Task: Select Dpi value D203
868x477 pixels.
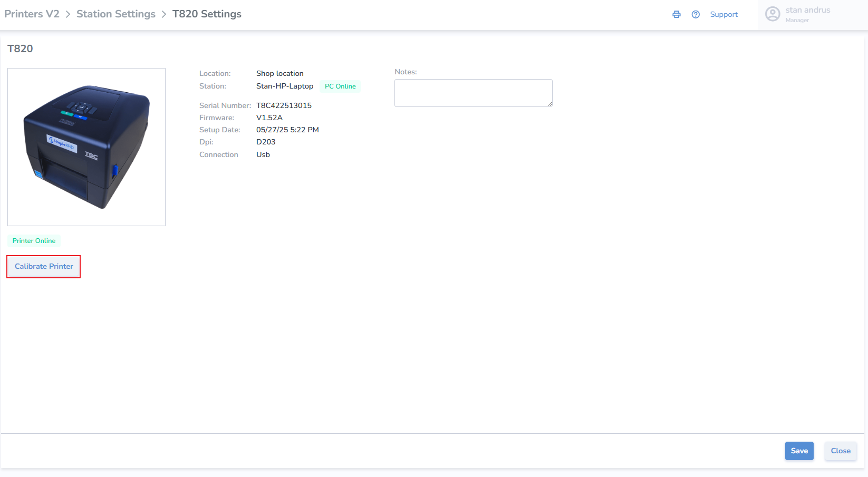Action: tap(266, 142)
